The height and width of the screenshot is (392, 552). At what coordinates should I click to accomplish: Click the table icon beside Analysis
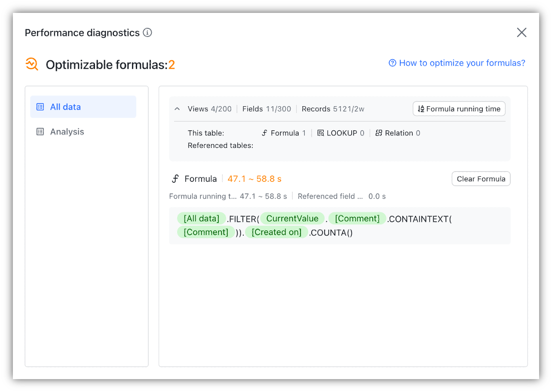[40, 132]
